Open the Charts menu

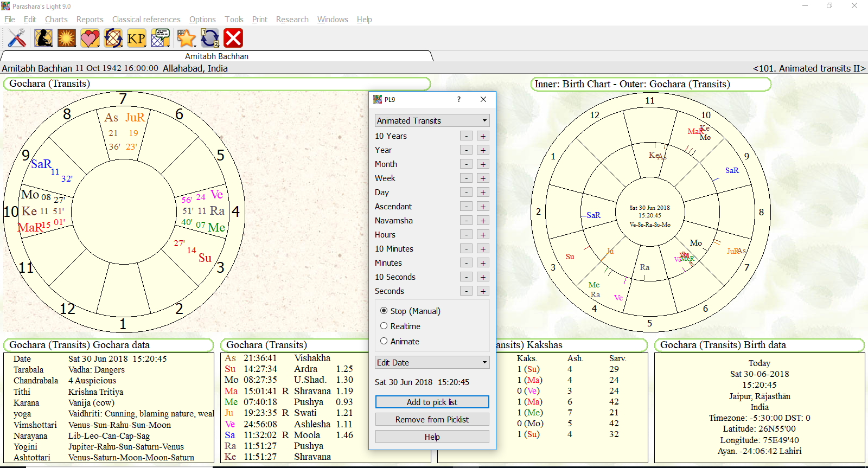[x=56, y=20]
